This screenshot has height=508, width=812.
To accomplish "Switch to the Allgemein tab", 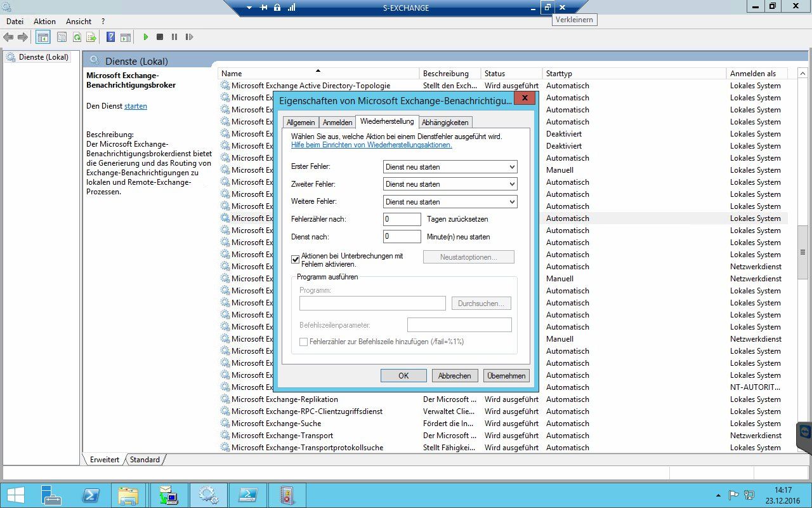I will point(301,123).
